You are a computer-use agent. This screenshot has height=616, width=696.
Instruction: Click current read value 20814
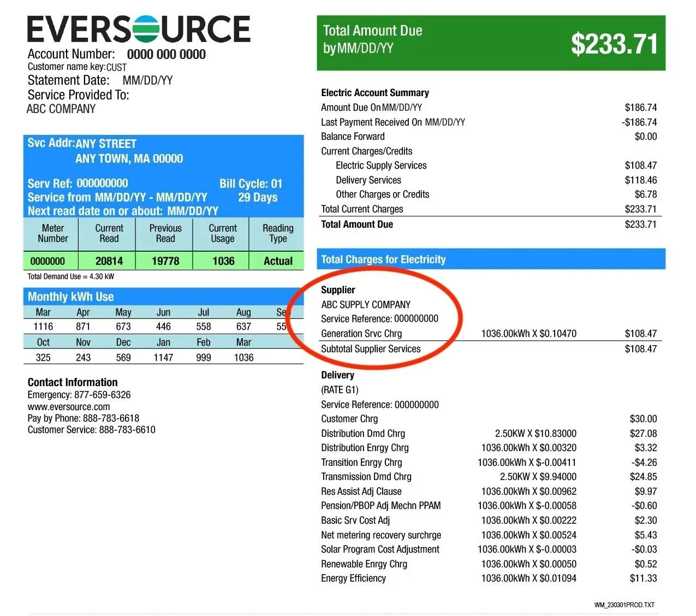tap(109, 261)
